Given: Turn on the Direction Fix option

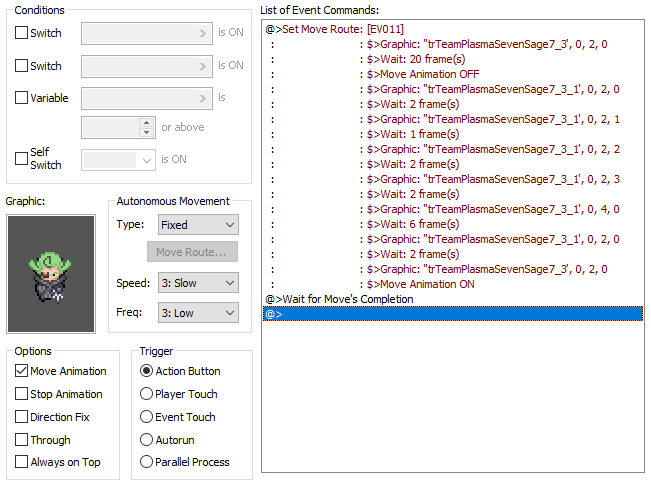Looking at the screenshot, I should (x=22, y=417).
